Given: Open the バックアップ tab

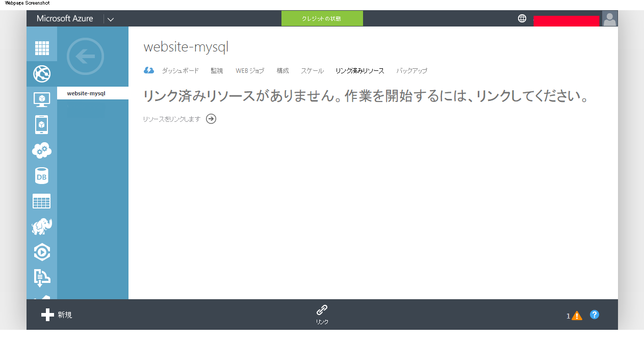Looking at the screenshot, I should [412, 71].
